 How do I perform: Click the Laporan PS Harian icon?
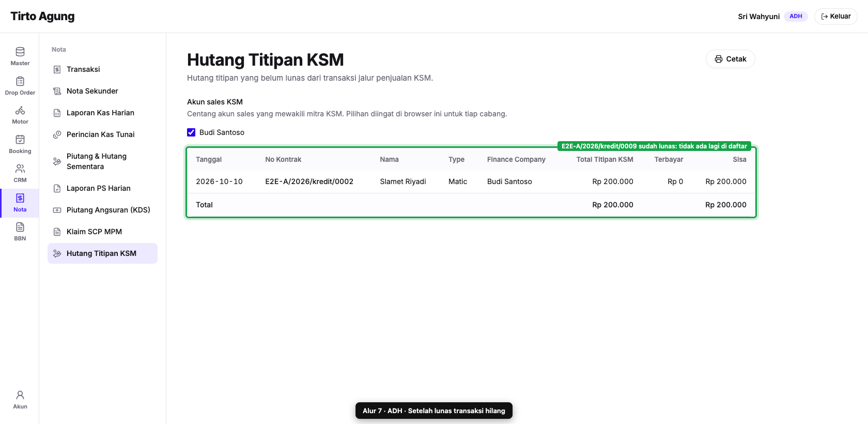click(57, 188)
